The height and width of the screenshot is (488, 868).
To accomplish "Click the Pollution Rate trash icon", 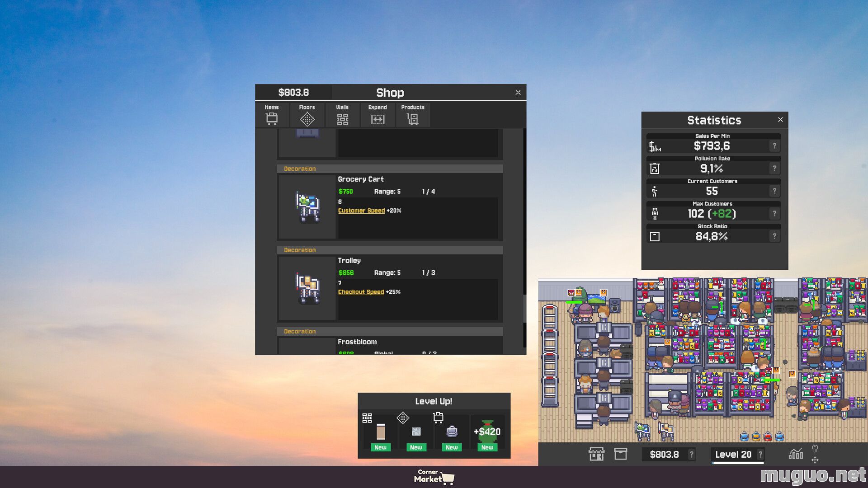I will click(655, 169).
